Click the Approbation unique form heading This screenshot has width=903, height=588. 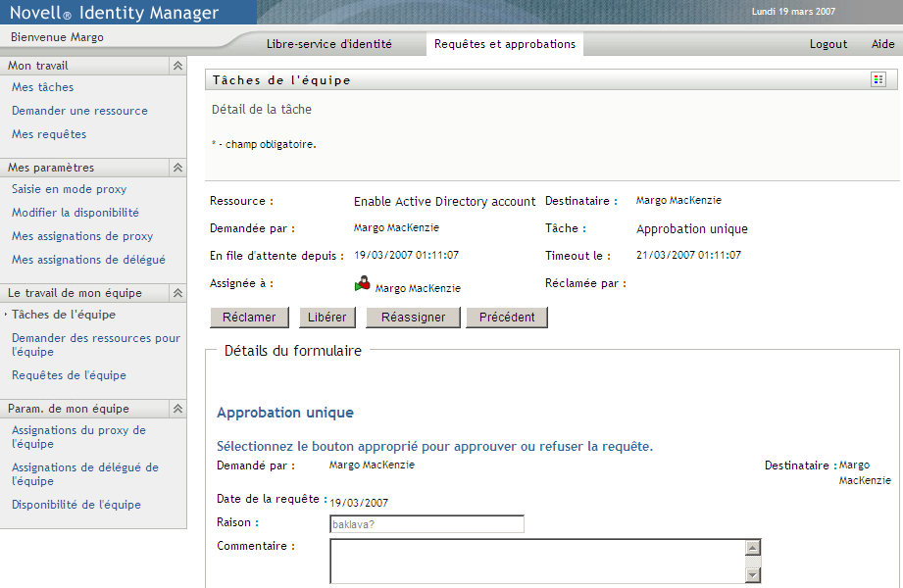(285, 413)
